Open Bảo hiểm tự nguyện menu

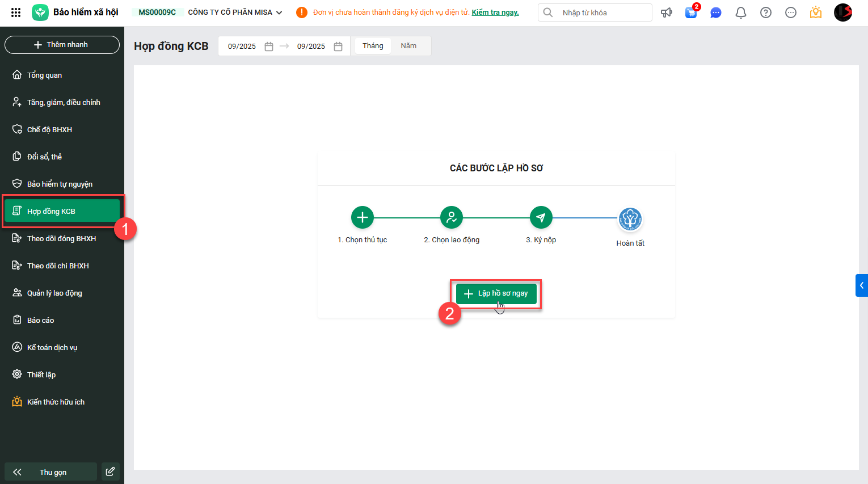point(62,184)
